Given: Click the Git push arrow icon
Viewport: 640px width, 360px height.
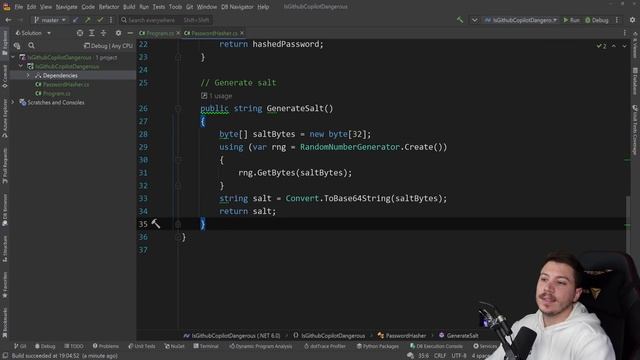Looking at the screenshot, I should [88, 20].
